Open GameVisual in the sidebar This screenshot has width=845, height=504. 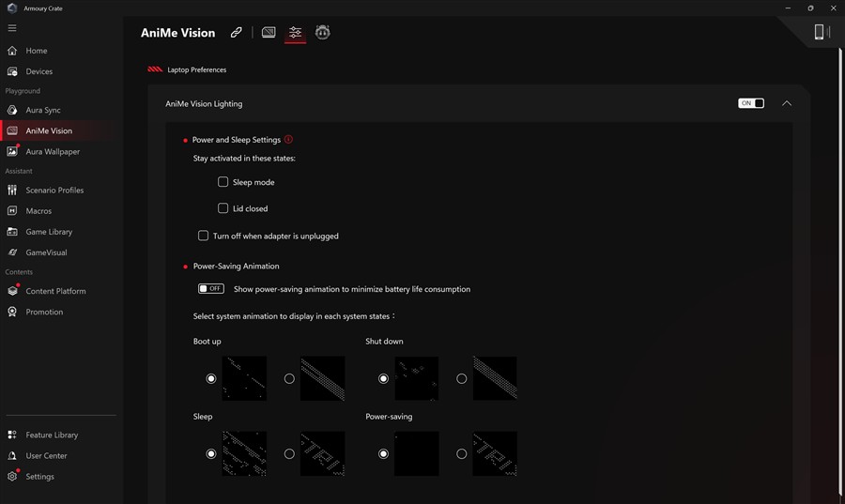pyautogui.click(x=46, y=252)
